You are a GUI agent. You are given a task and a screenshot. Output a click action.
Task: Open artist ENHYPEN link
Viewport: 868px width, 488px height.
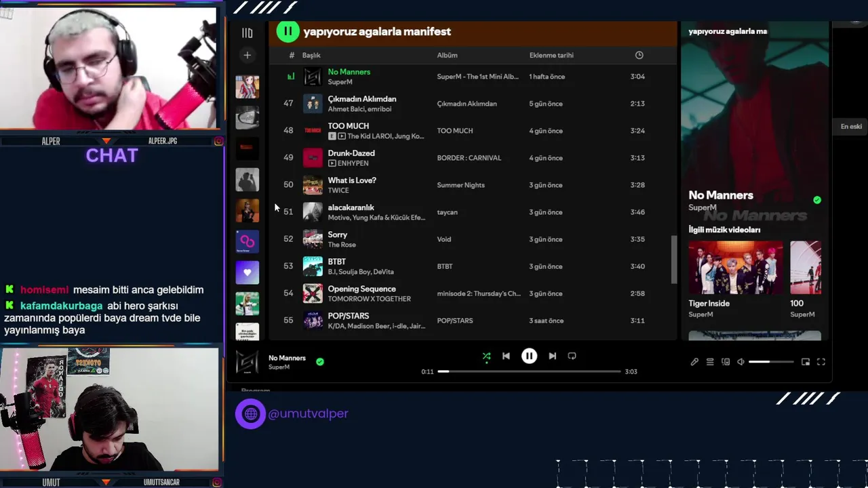[353, 163]
